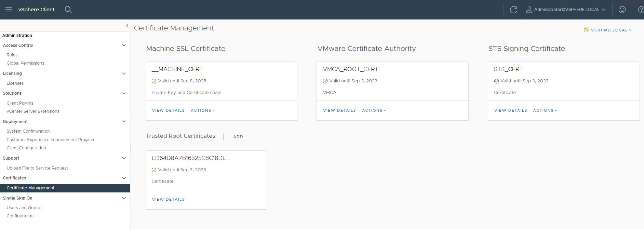Image resolution: width=644 pixels, height=229 pixels.
Task: Click the Trusted Root Certificates heading
Action: pos(180,136)
